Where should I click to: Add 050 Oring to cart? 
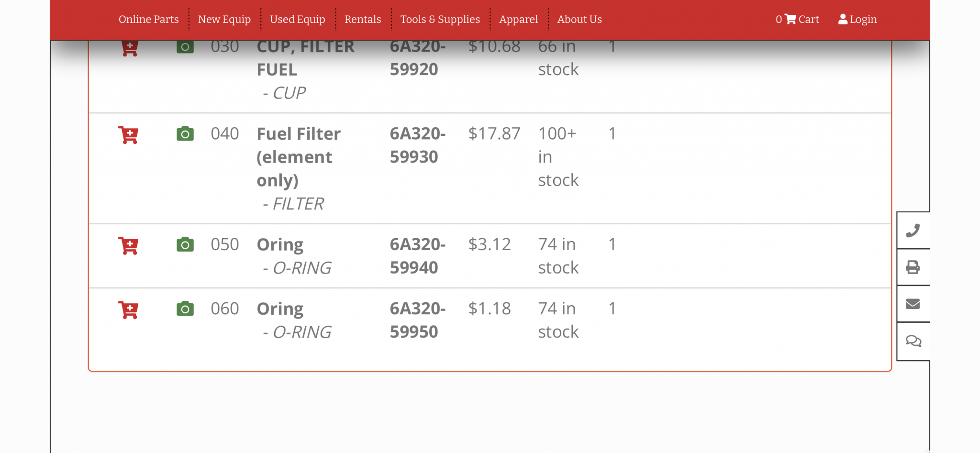click(x=128, y=246)
